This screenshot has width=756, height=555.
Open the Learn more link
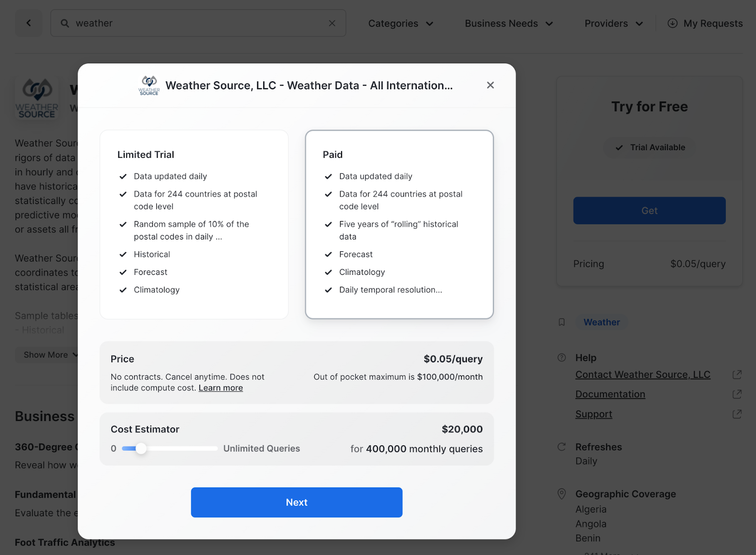(x=221, y=388)
